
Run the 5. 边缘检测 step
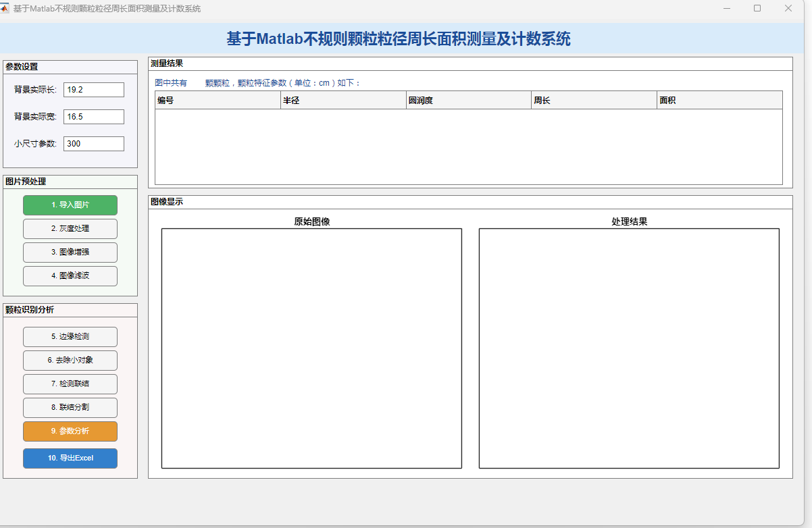coord(70,337)
